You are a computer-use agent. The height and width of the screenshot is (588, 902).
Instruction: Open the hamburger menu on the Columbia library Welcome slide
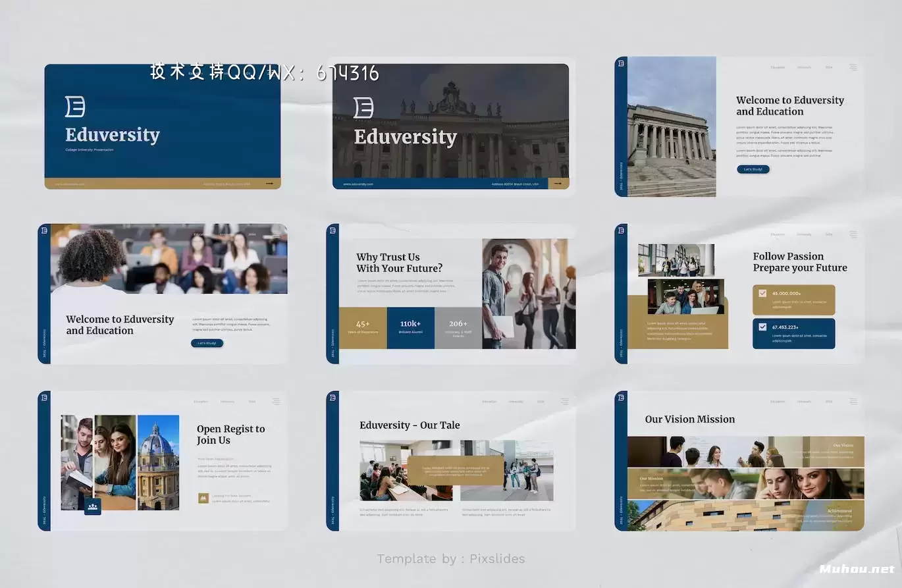pyautogui.click(x=853, y=67)
